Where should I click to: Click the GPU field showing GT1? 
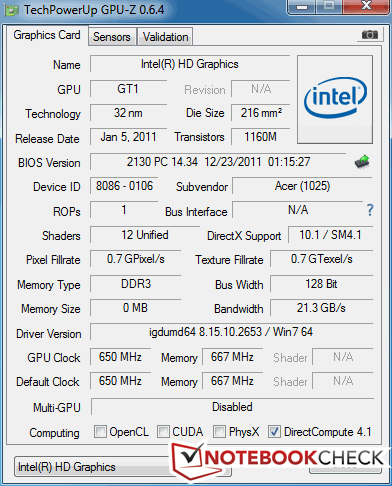click(128, 89)
